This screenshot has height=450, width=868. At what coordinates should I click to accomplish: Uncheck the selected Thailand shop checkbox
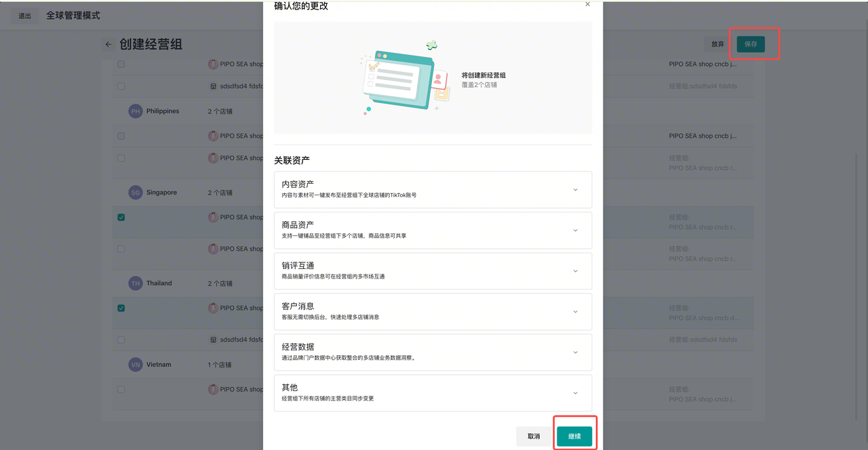pyautogui.click(x=121, y=308)
